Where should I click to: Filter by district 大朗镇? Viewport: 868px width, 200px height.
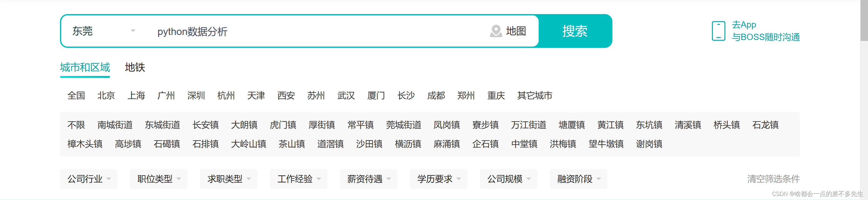(x=244, y=125)
